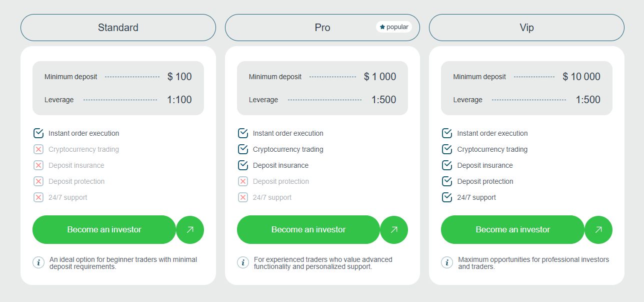Click the info icon under Standard plan

(38, 262)
